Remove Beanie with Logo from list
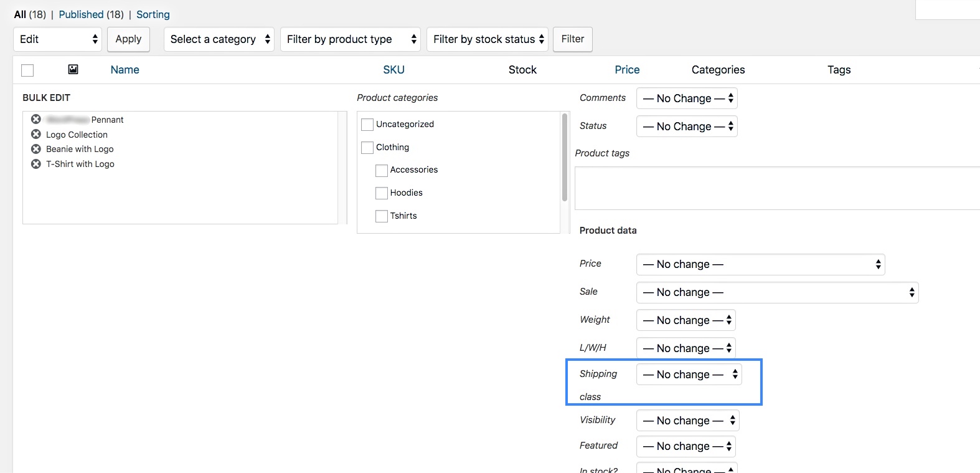The image size is (980, 473). [x=36, y=149]
